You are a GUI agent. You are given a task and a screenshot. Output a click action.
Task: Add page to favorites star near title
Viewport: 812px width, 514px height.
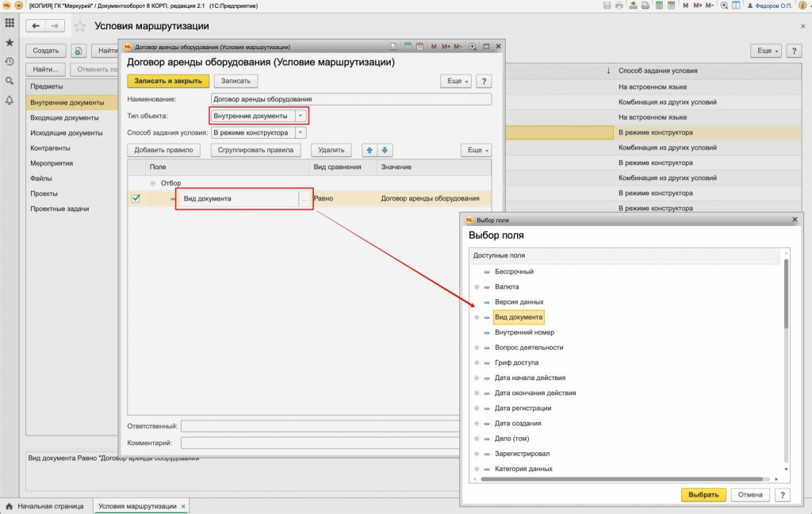[79, 26]
